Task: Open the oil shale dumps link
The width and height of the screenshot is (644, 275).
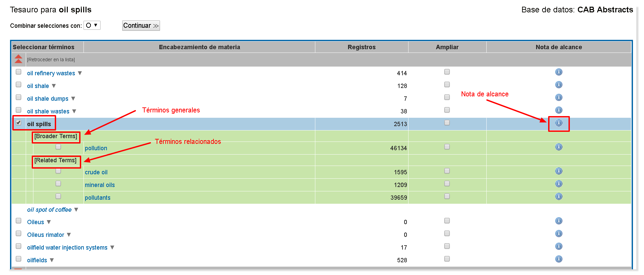Action: (48, 99)
